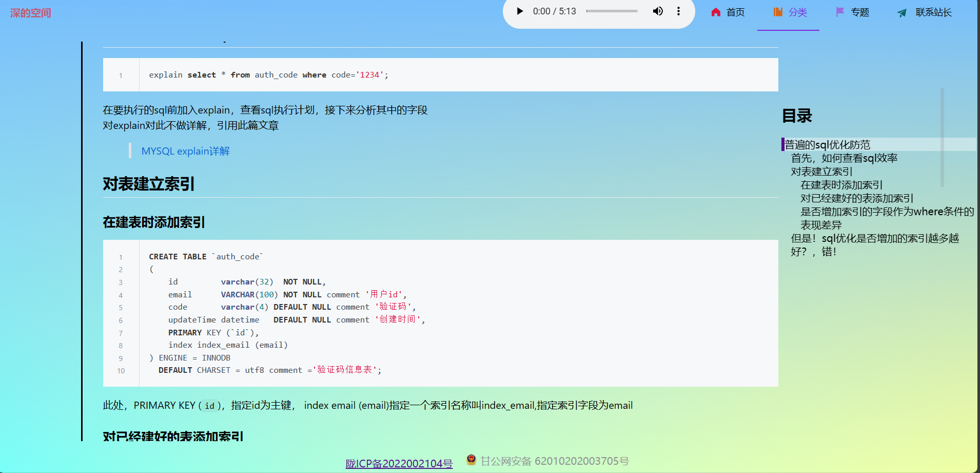Jump to 在建表时添加索引 in contents list

pos(841,185)
